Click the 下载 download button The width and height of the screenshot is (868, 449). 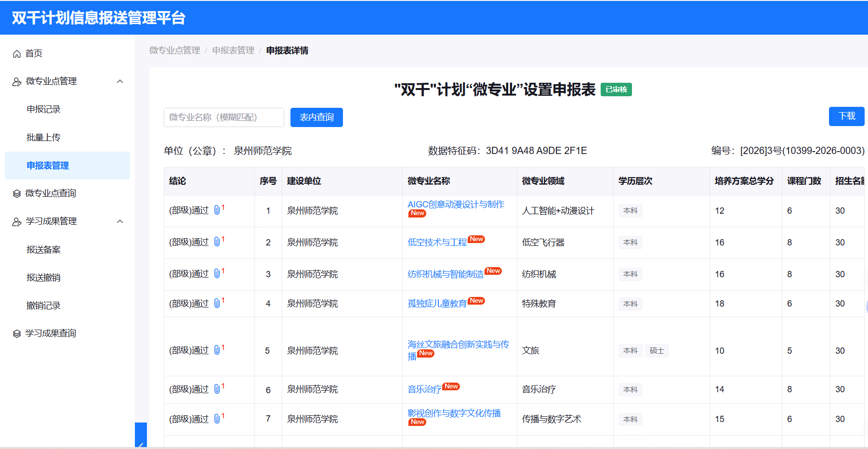[x=846, y=116]
